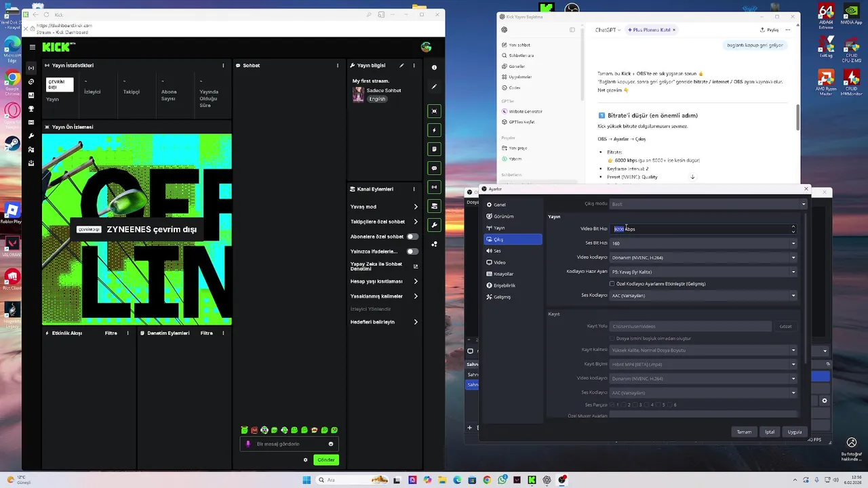The image size is (868, 488).
Task: Select Ses tab in OBS settings
Action: point(513,251)
